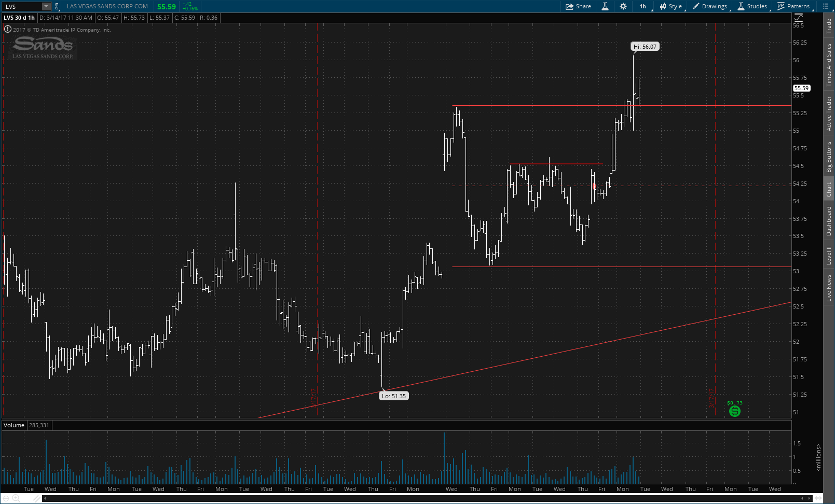The image size is (835, 504).
Task: Open the Dashboard side tab
Action: 829,221
